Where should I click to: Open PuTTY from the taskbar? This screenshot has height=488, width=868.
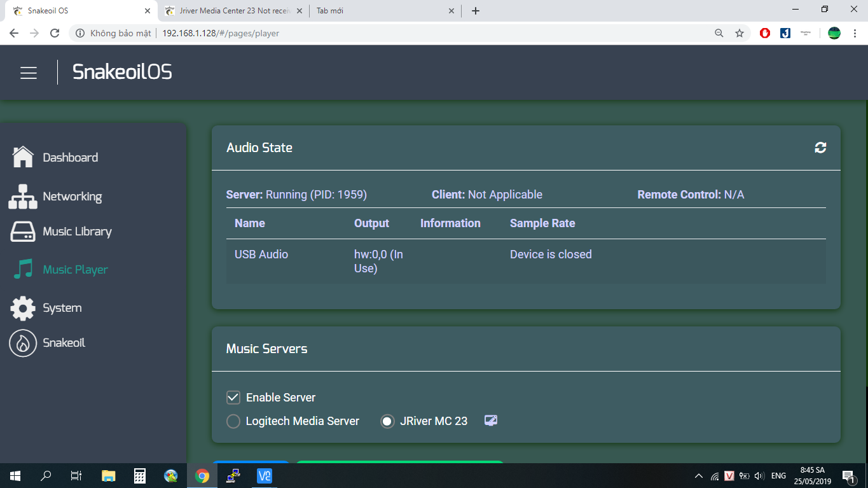click(x=233, y=475)
